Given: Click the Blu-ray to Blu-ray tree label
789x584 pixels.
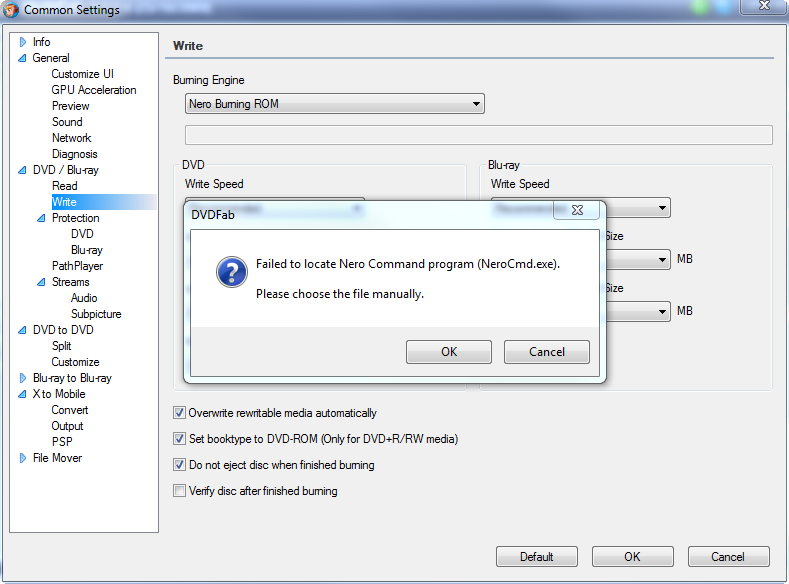Looking at the screenshot, I should click(72, 378).
